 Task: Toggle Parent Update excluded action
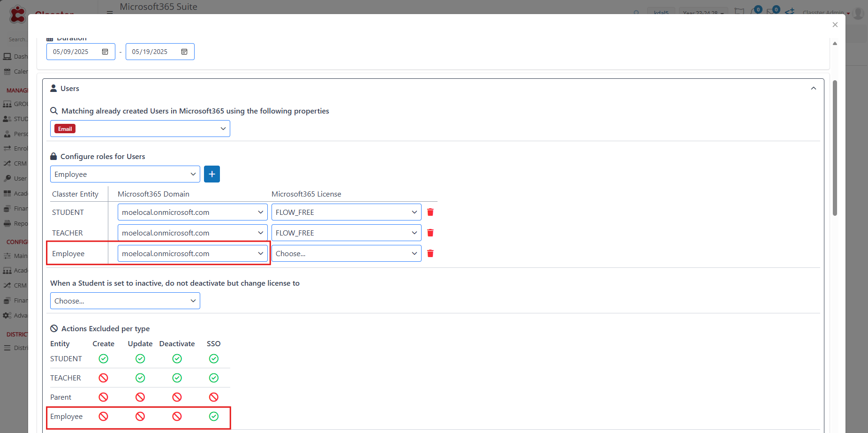(x=140, y=397)
